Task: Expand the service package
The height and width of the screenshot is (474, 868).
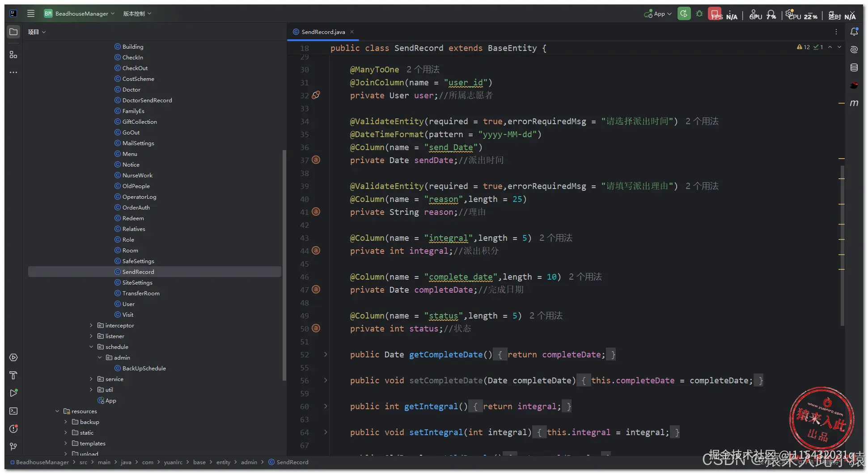Action: [x=91, y=379]
